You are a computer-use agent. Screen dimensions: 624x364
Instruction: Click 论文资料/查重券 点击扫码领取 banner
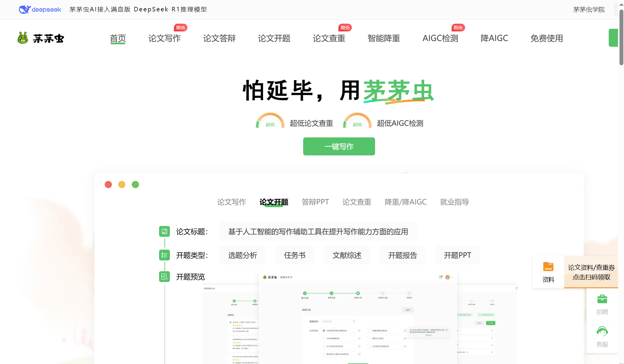coord(591,272)
